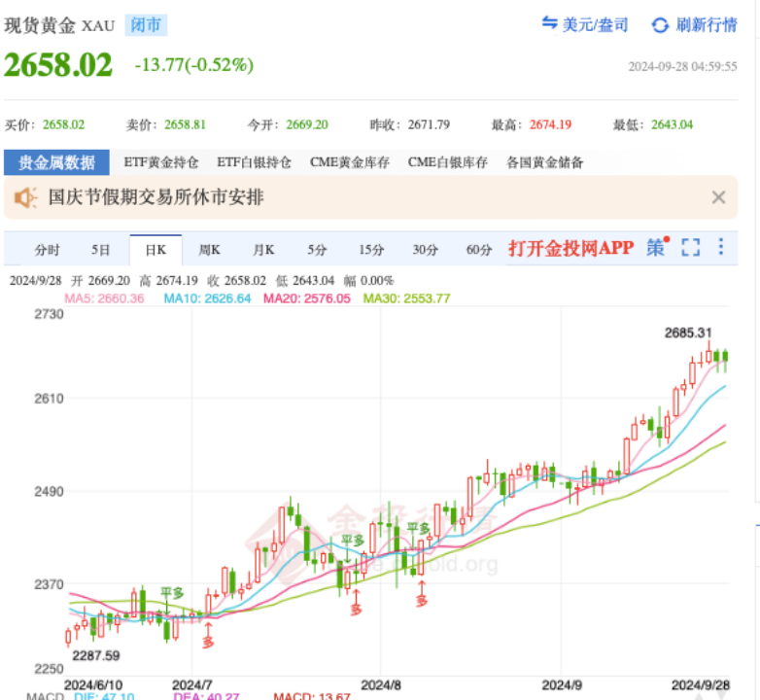The image size is (760, 700).
Task: Select the 月K monthly candlestick tab
Action: coord(263,250)
